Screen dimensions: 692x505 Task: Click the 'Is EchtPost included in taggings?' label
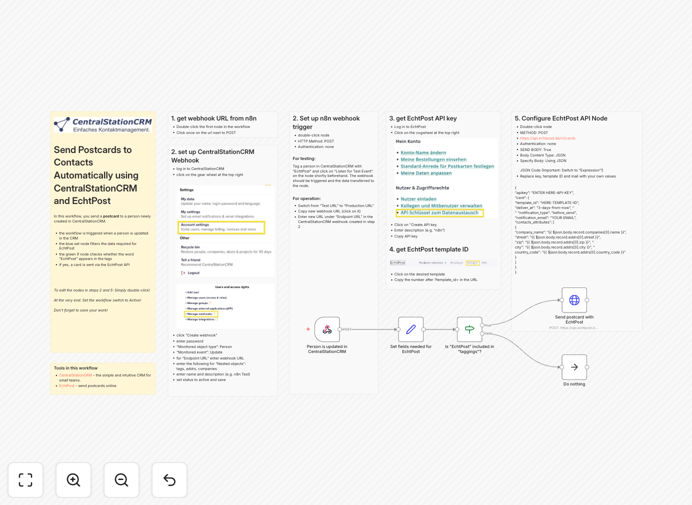click(470, 349)
